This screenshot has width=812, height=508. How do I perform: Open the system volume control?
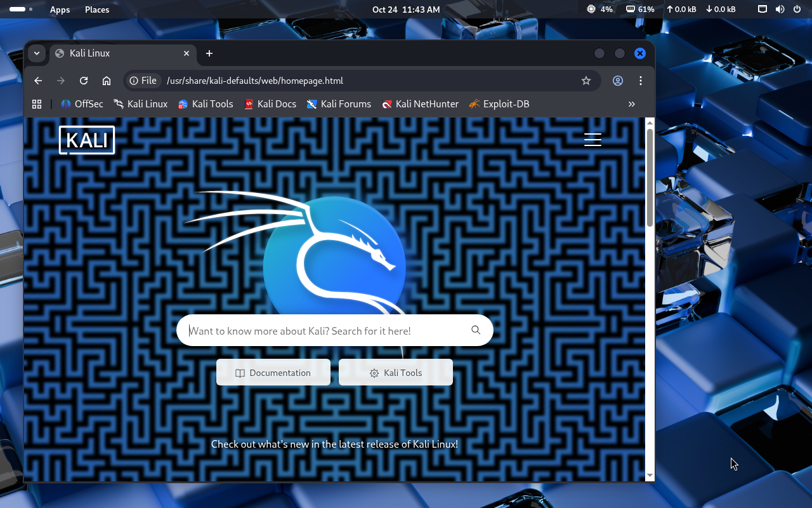coord(780,10)
